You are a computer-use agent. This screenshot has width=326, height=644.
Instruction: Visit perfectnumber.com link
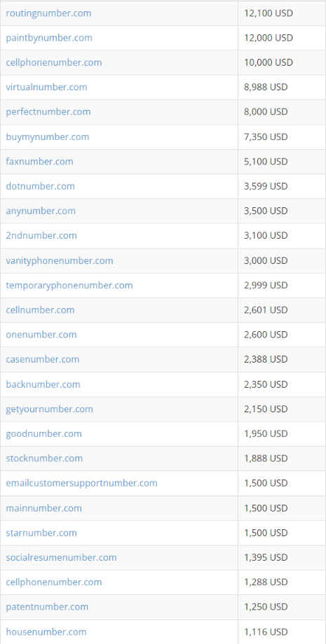click(x=48, y=112)
